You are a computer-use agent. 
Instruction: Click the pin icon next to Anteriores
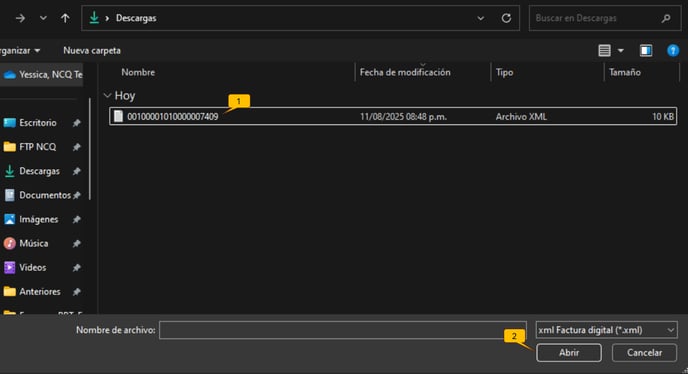point(76,292)
